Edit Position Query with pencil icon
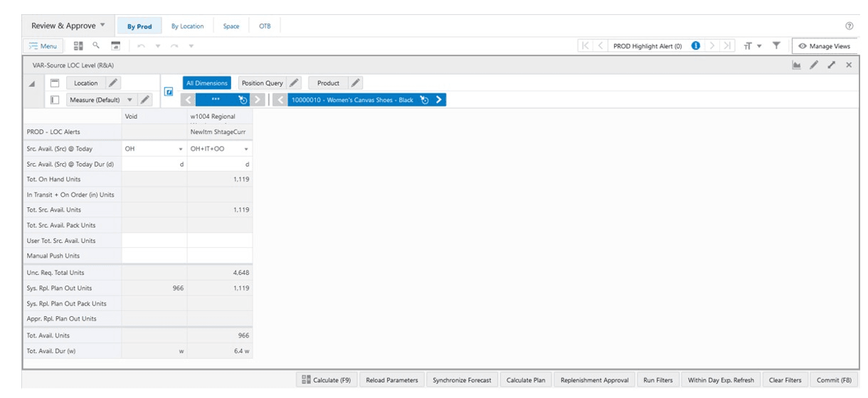Viewport: 868px width, 398px height. coord(294,84)
